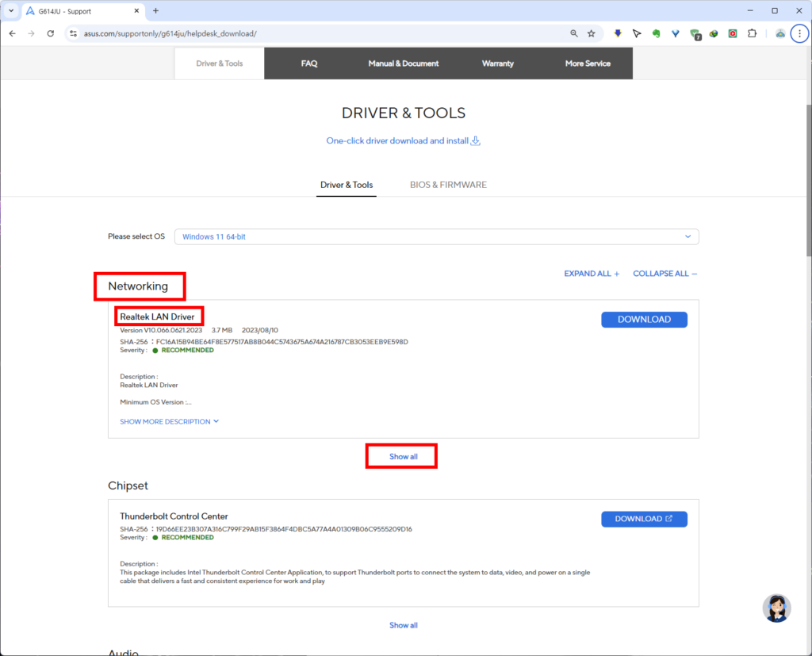Click Thunderbolt RECOMMENDED severity label
Screen dimensions: 812x656
(x=187, y=537)
